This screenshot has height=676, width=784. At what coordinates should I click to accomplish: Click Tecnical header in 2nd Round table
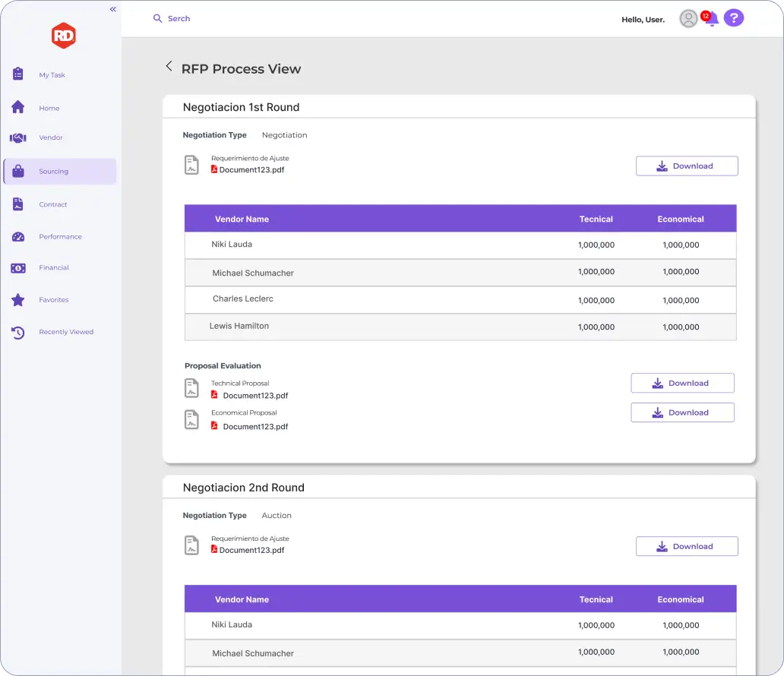click(x=596, y=599)
